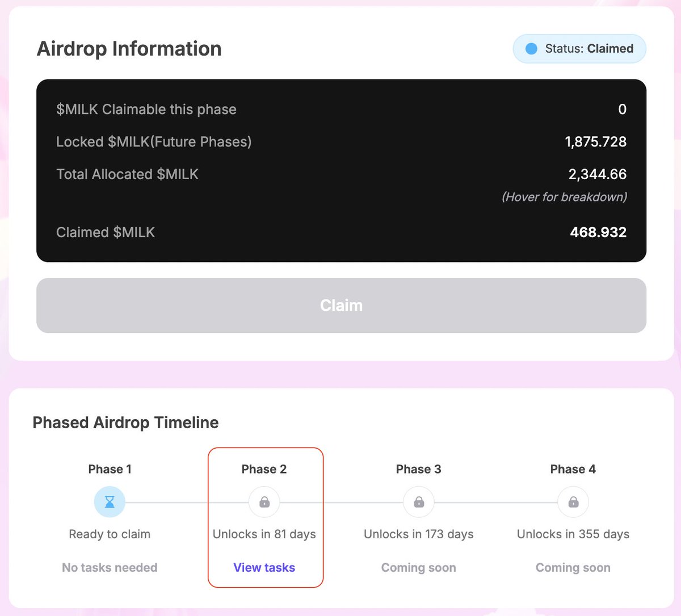Click the Phase 4 lock icon
This screenshot has height=616, width=681.
coord(573,502)
